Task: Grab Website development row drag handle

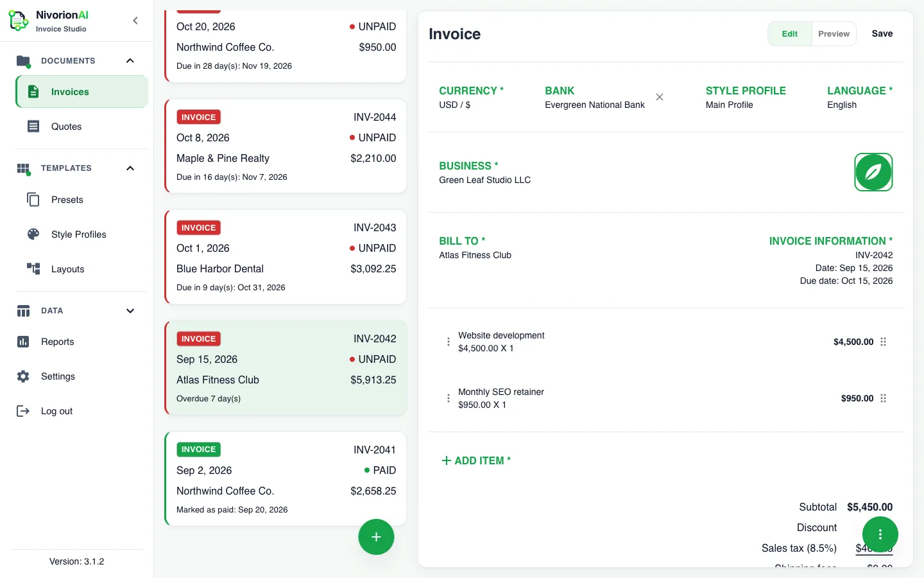Action: (x=884, y=342)
